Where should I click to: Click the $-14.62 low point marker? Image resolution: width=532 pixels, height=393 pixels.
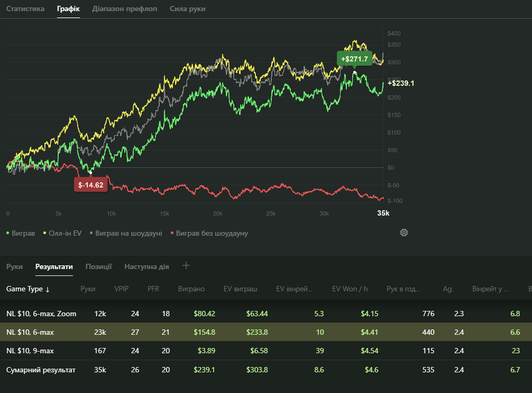point(90,185)
